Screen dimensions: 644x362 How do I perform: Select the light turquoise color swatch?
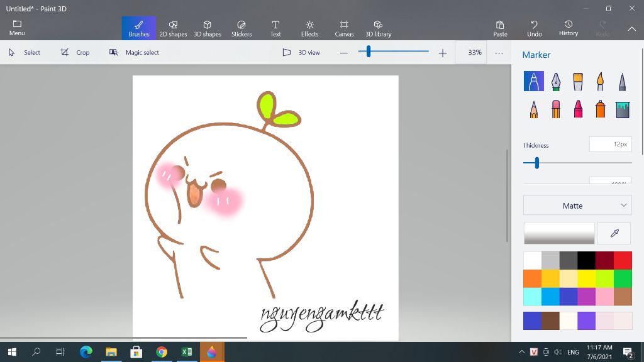(x=532, y=297)
